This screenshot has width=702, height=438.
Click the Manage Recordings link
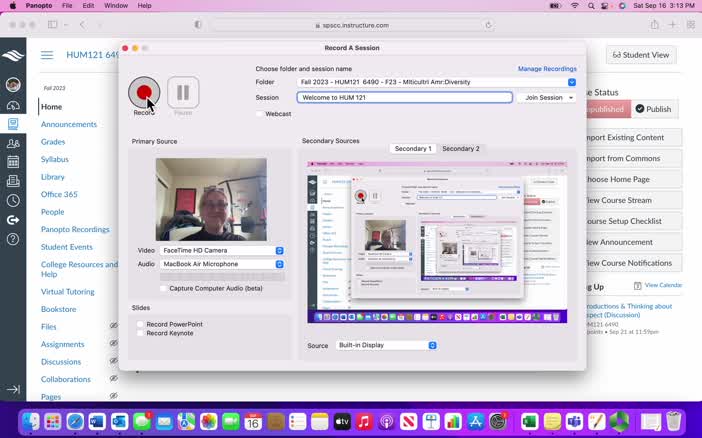click(546, 69)
